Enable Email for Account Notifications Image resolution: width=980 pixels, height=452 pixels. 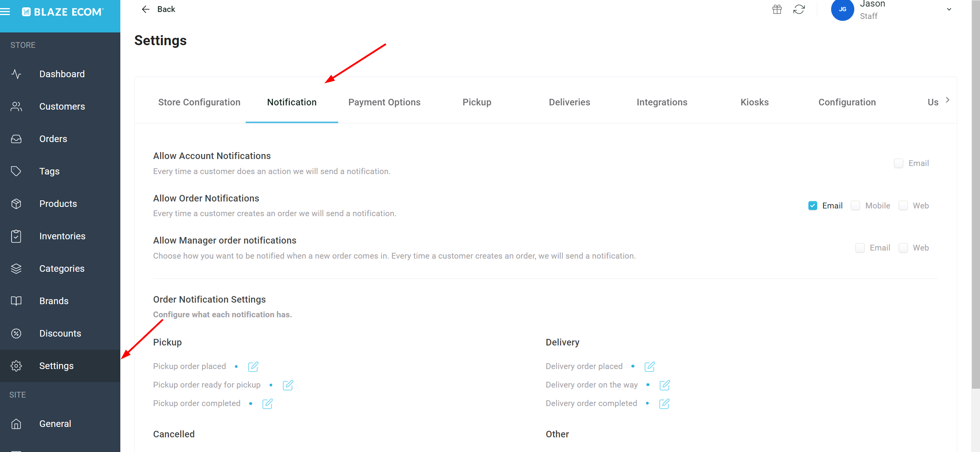(x=899, y=163)
